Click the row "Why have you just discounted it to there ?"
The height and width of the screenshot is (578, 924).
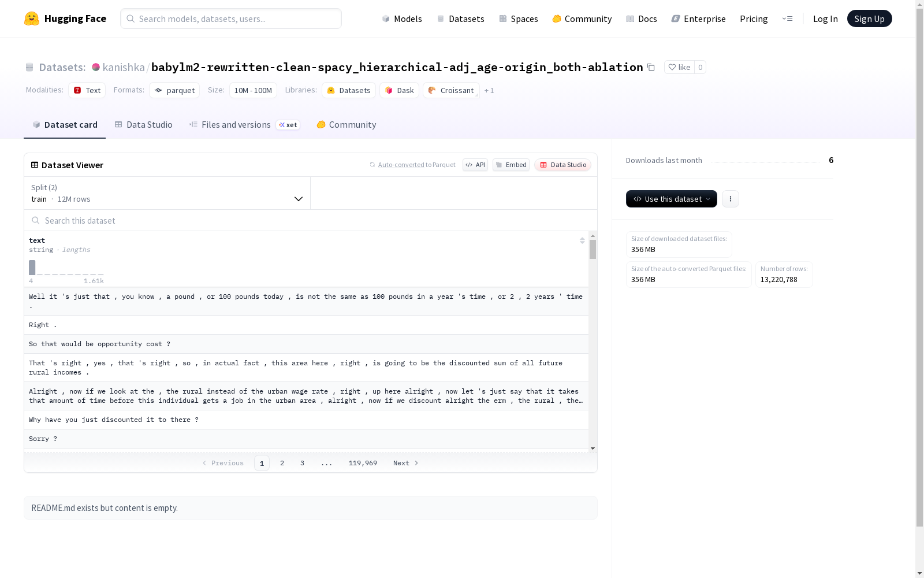tap(306, 420)
